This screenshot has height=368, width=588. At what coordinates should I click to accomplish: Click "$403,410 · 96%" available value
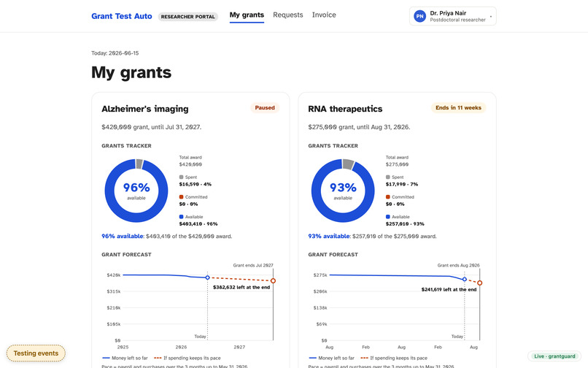[x=198, y=224]
